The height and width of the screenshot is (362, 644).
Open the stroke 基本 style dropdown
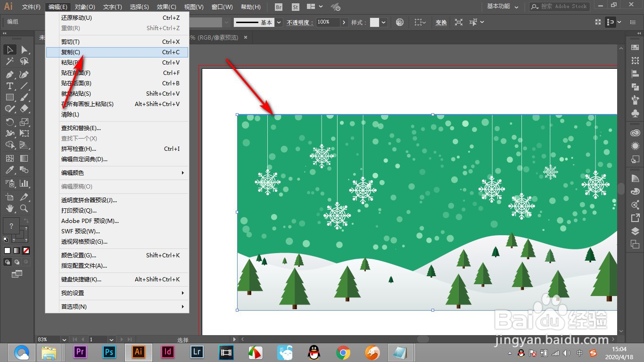click(279, 22)
